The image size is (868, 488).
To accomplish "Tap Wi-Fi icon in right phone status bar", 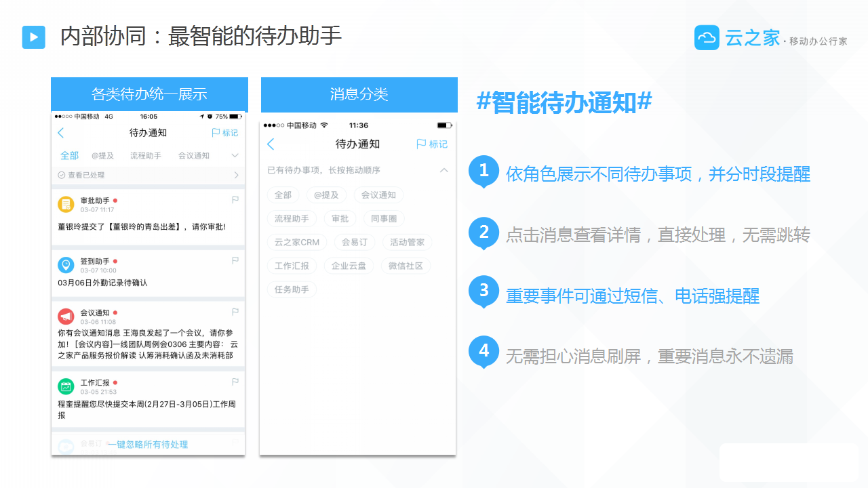I will pyautogui.click(x=324, y=125).
